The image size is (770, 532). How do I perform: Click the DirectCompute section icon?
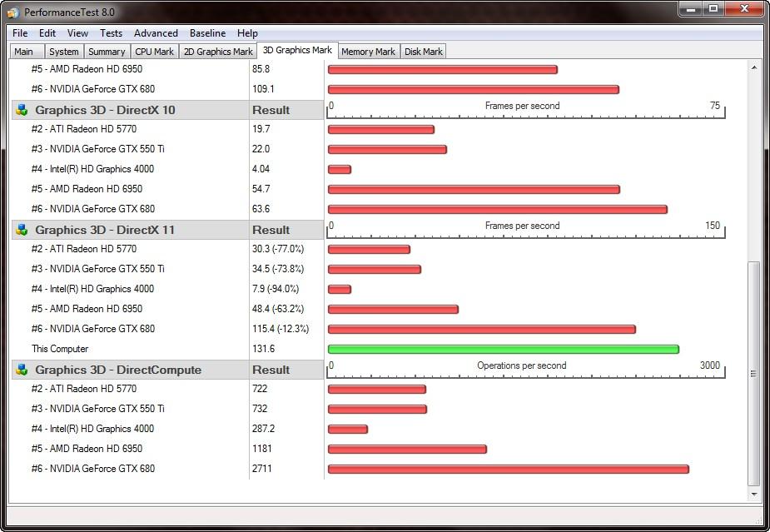(x=22, y=370)
